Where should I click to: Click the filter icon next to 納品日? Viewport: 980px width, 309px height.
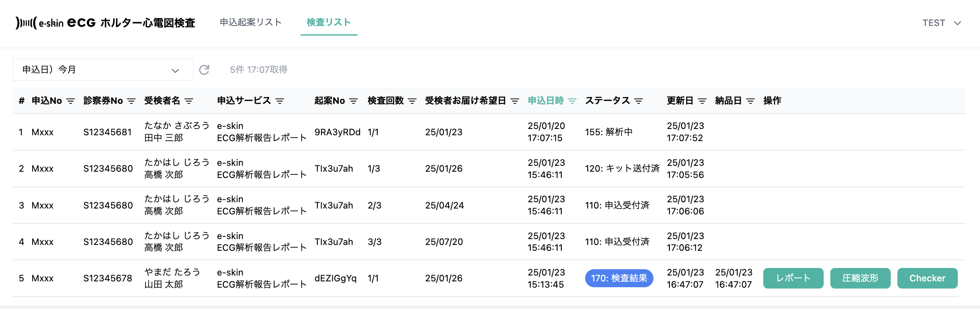(750, 101)
